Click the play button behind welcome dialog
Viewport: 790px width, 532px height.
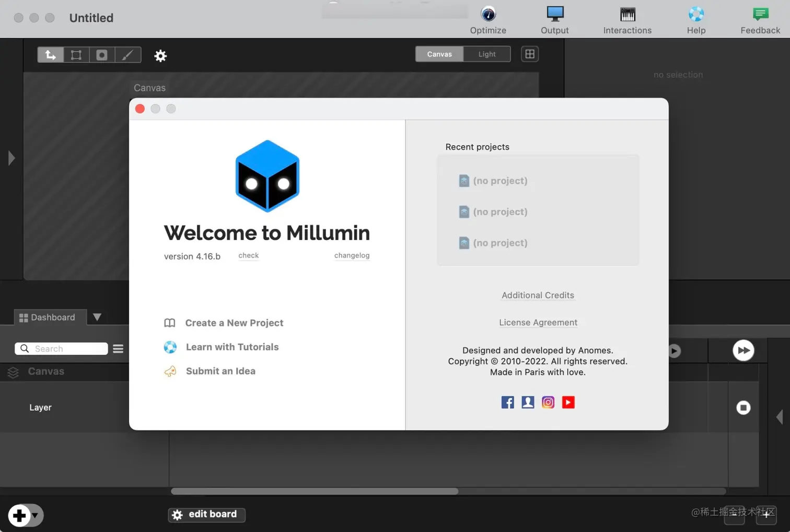(x=675, y=351)
